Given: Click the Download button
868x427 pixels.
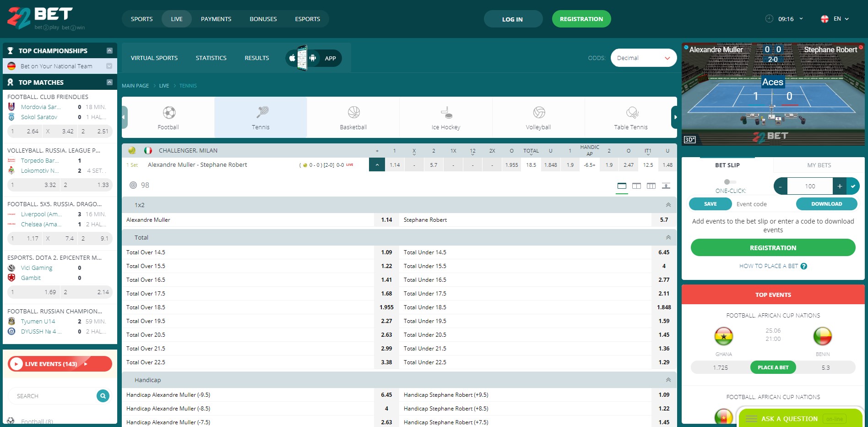Looking at the screenshot, I should 826,204.
